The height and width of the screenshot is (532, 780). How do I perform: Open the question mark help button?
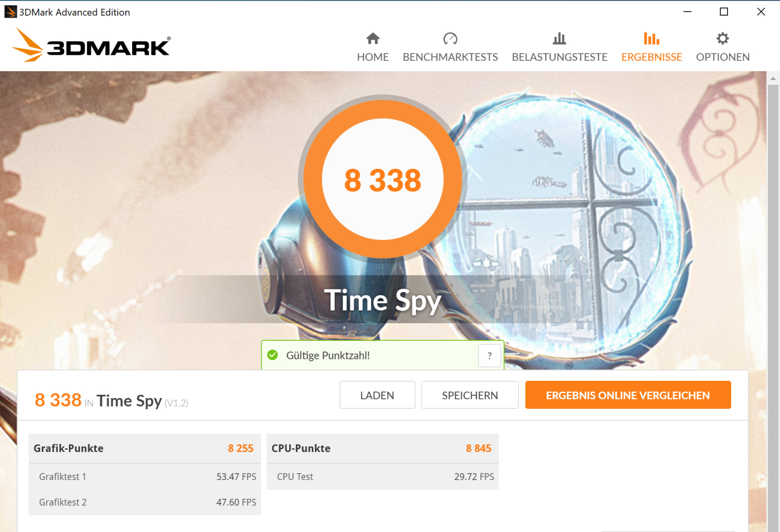tap(489, 356)
